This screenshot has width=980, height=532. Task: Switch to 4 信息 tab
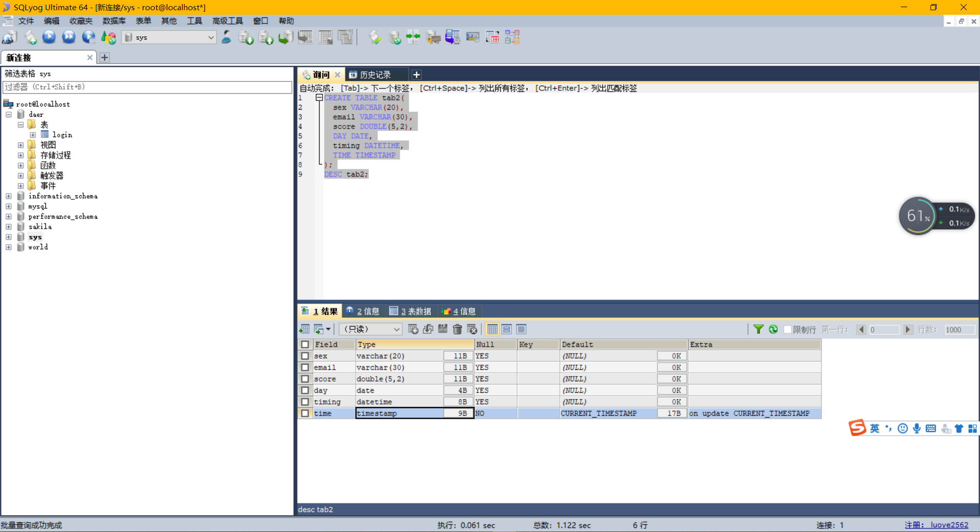click(459, 311)
